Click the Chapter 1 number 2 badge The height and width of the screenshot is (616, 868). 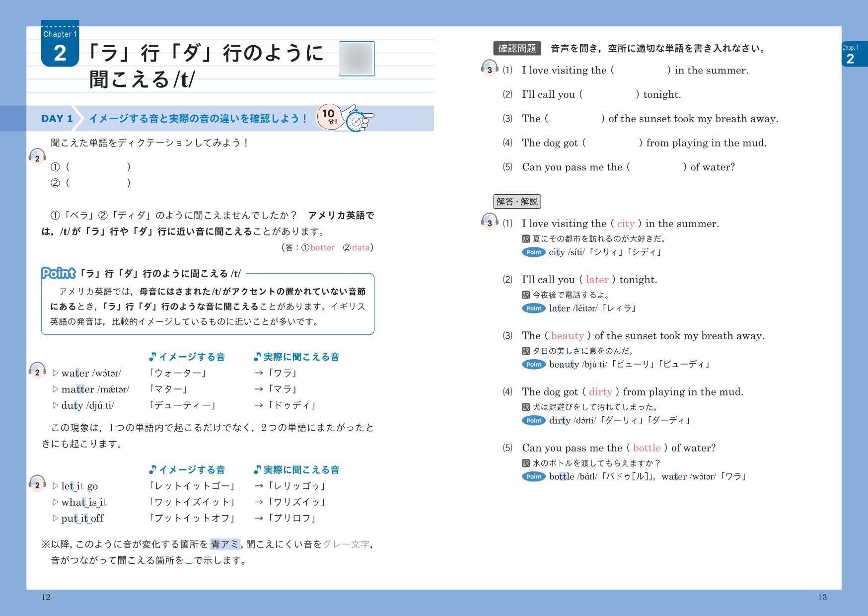[x=60, y=44]
